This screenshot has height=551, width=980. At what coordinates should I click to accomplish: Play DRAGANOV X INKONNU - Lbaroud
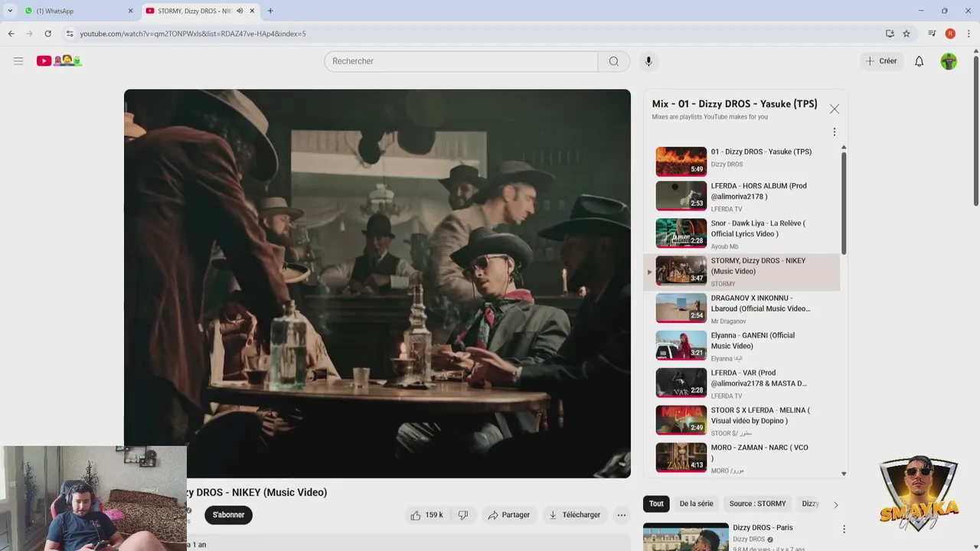click(741, 309)
